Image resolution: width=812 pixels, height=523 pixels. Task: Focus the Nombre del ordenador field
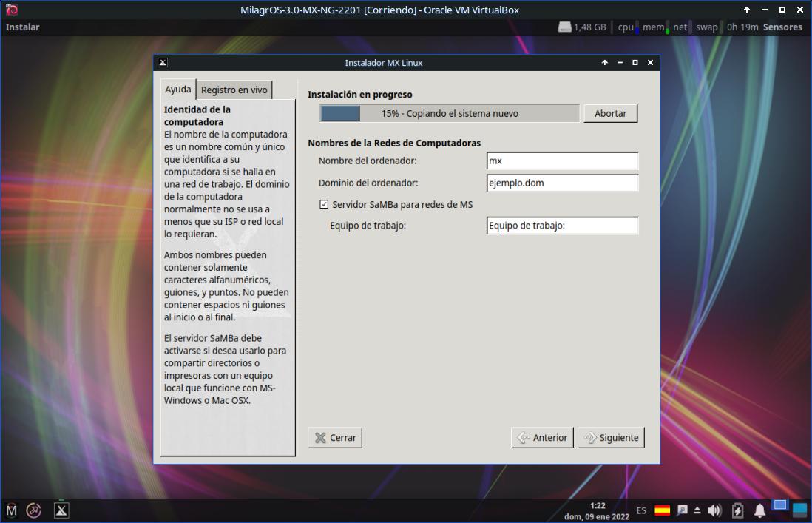562,161
